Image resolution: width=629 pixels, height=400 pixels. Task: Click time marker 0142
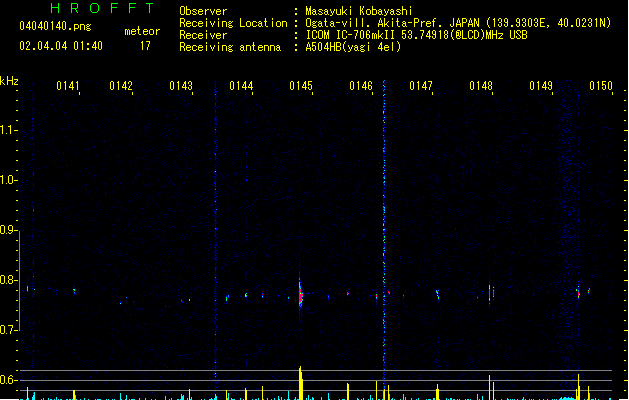[121, 86]
